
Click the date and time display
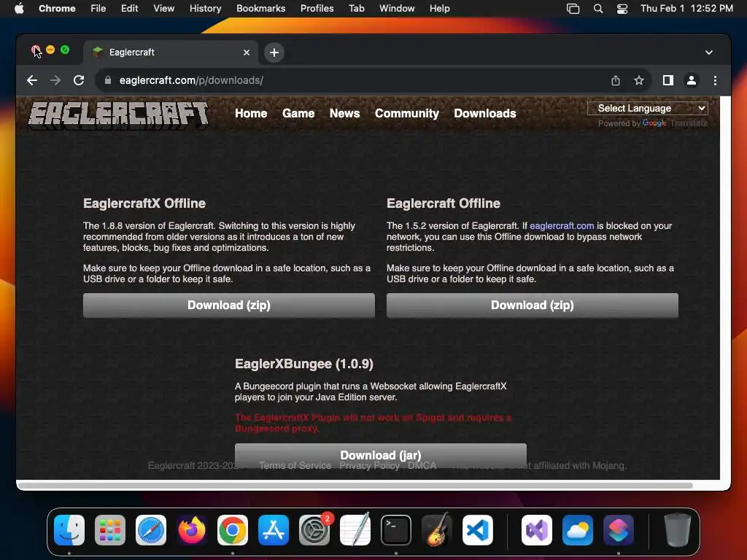pos(686,9)
